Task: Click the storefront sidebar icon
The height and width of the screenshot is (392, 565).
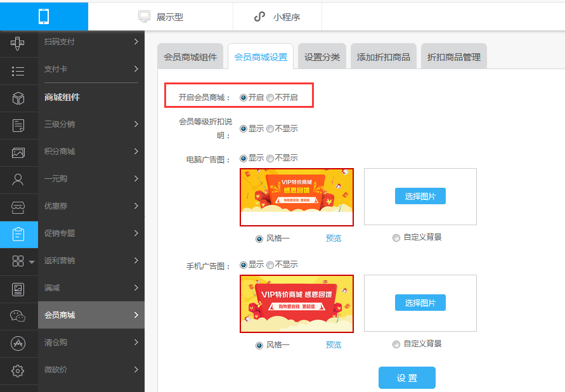Action: click(18, 207)
